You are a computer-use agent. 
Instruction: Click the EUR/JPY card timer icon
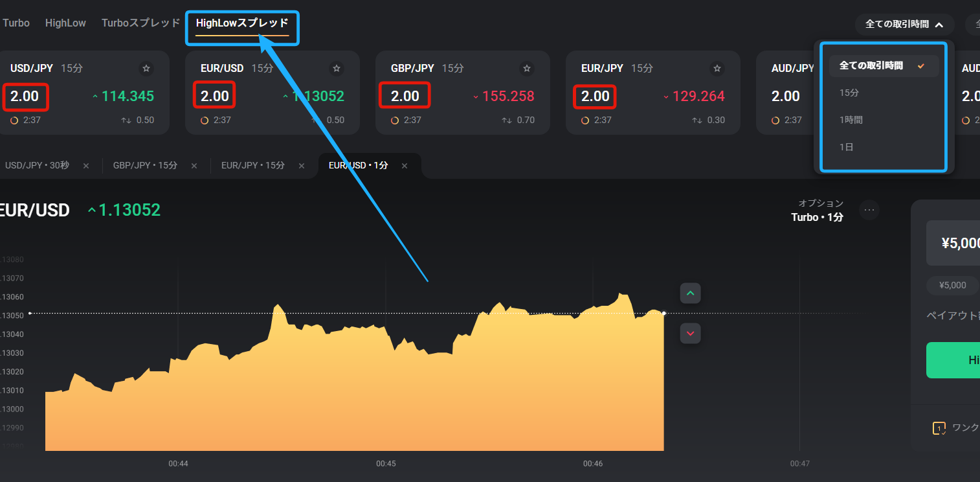(x=585, y=120)
